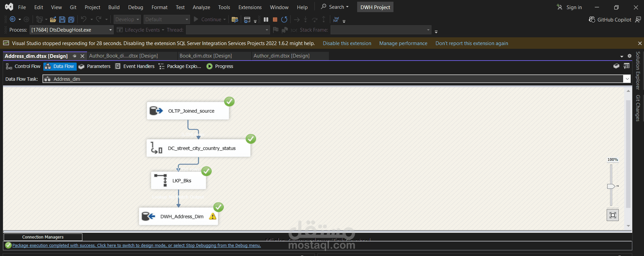Switch to the Control Flow tab

coord(23,66)
